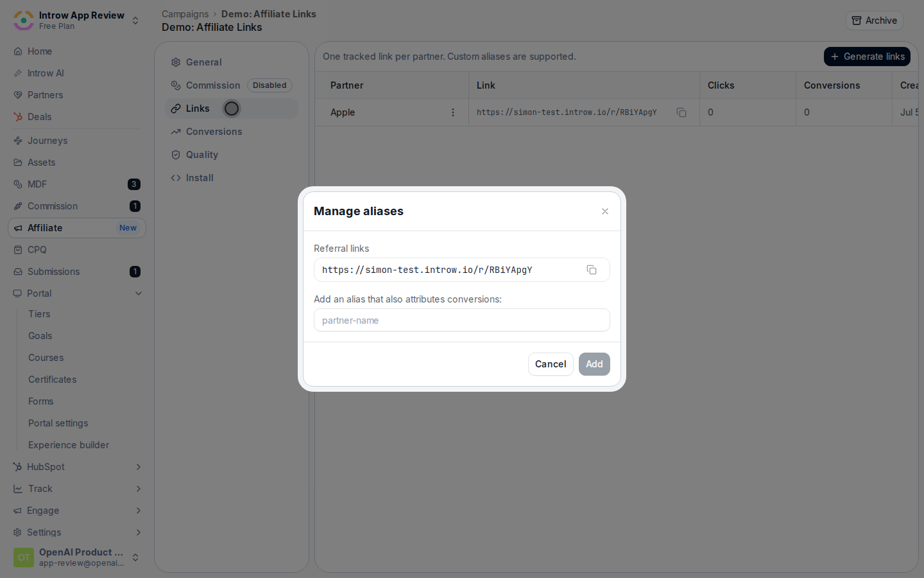Expand the HubSpot section chevron
This screenshot has height=578, width=924.
139,467
